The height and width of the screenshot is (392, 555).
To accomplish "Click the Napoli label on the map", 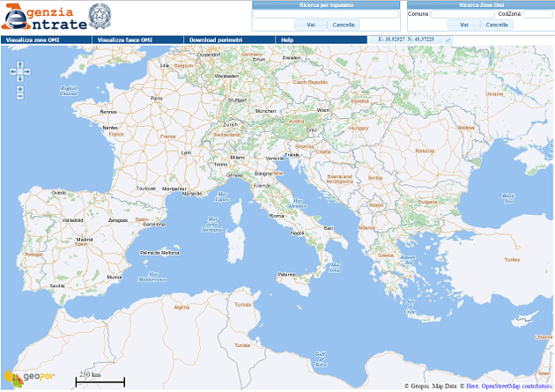I will click(x=298, y=233).
